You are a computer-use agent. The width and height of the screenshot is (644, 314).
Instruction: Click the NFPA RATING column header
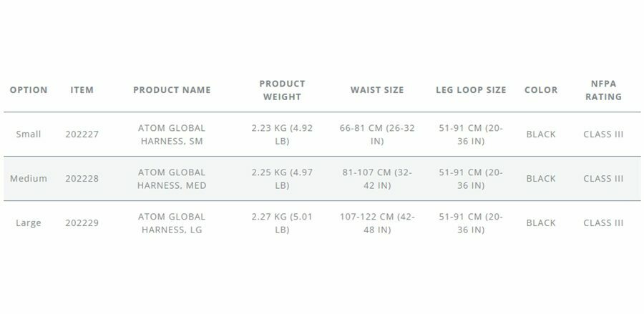click(x=604, y=90)
